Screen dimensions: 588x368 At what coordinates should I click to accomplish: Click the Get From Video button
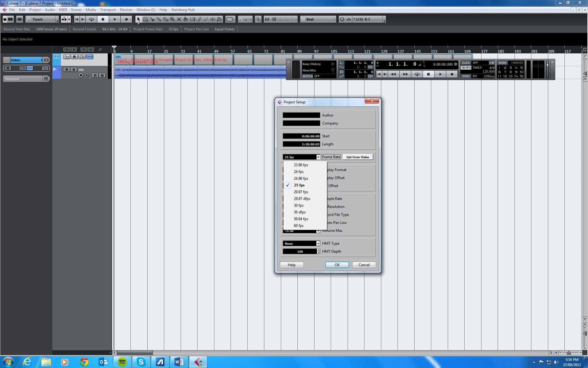point(357,157)
